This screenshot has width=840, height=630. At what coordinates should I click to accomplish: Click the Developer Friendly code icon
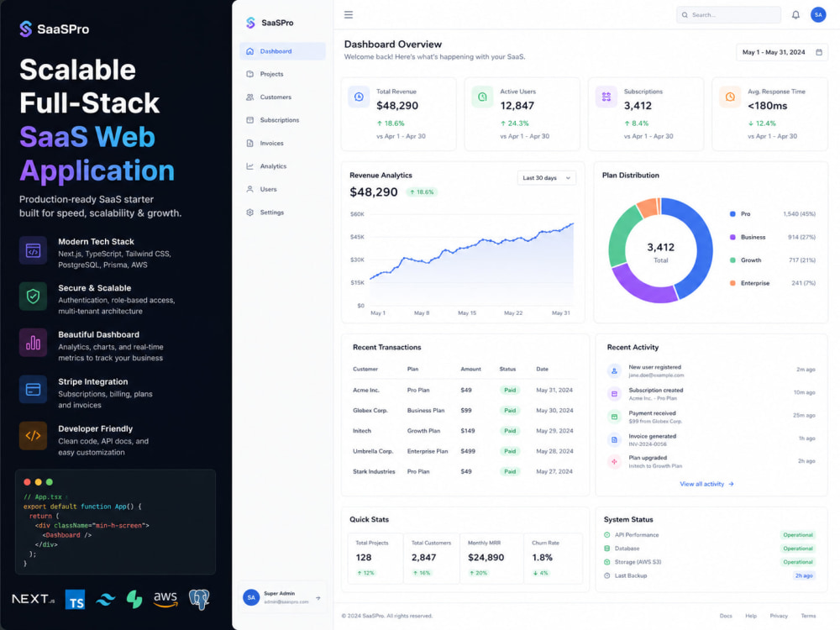point(34,435)
